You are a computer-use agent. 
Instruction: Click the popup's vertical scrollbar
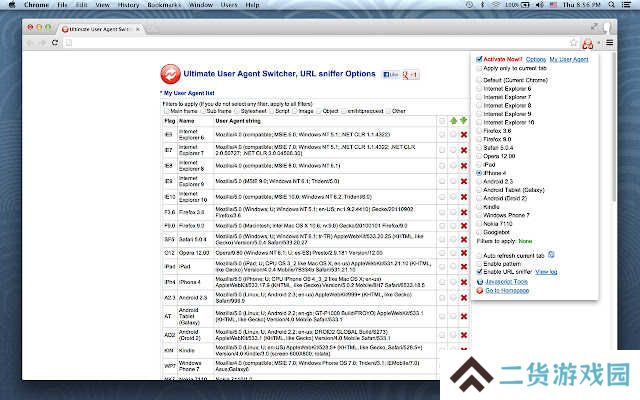613,127
